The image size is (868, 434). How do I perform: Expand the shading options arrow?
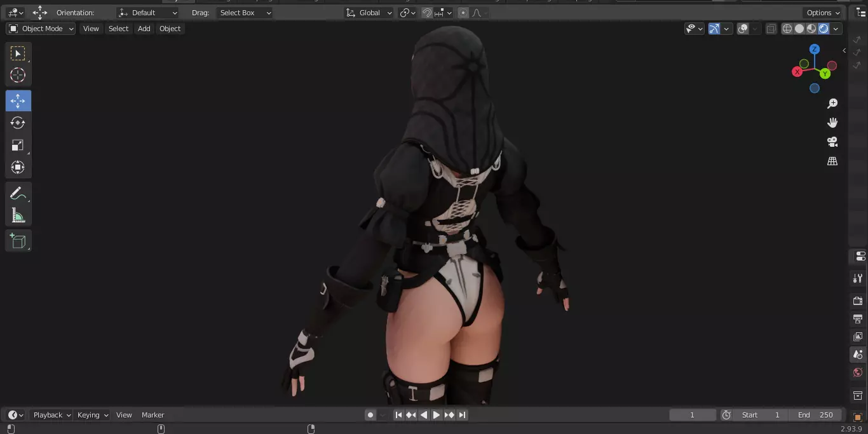click(836, 29)
